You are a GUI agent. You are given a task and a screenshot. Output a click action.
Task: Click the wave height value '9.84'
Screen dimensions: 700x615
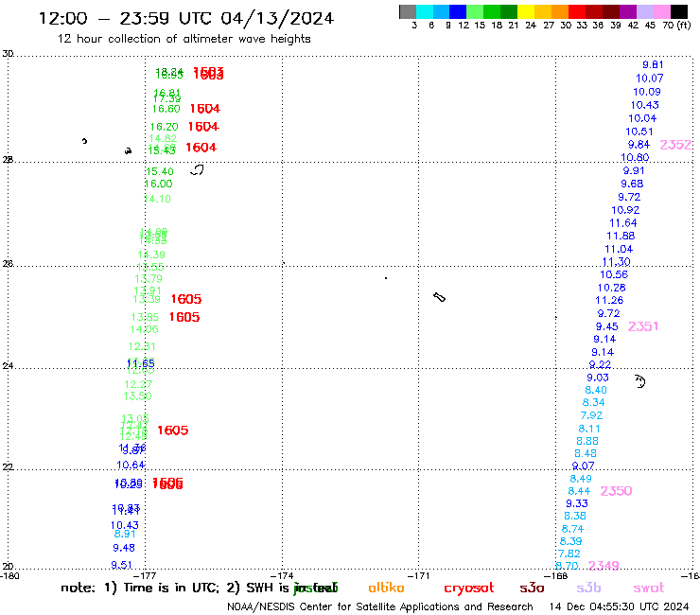tap(639, 145)
